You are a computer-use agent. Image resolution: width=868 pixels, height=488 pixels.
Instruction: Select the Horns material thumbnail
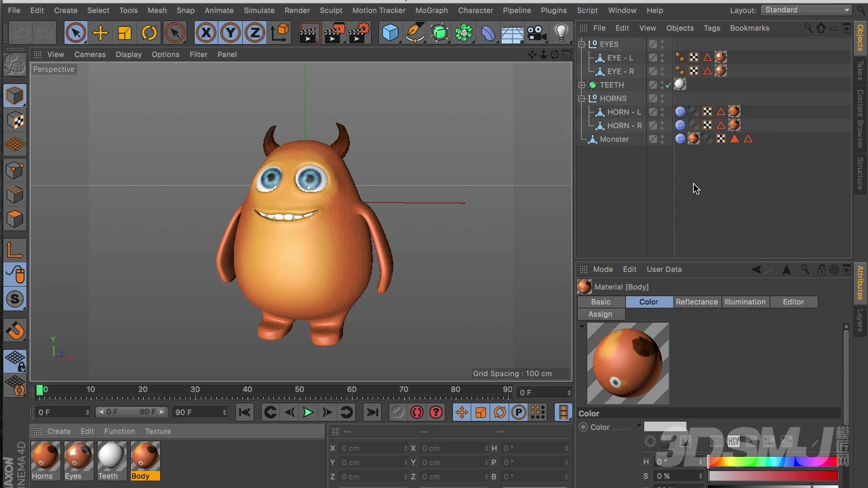45,456
